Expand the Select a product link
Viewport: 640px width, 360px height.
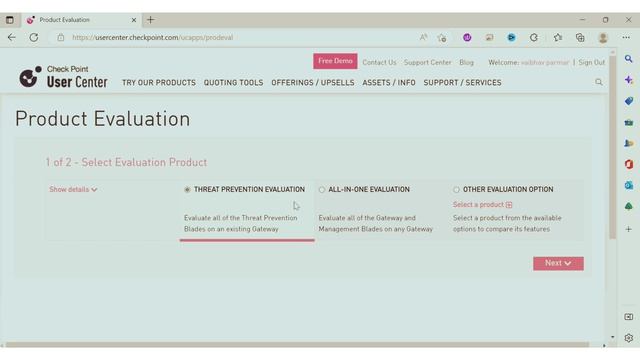[x=482, y=205]
